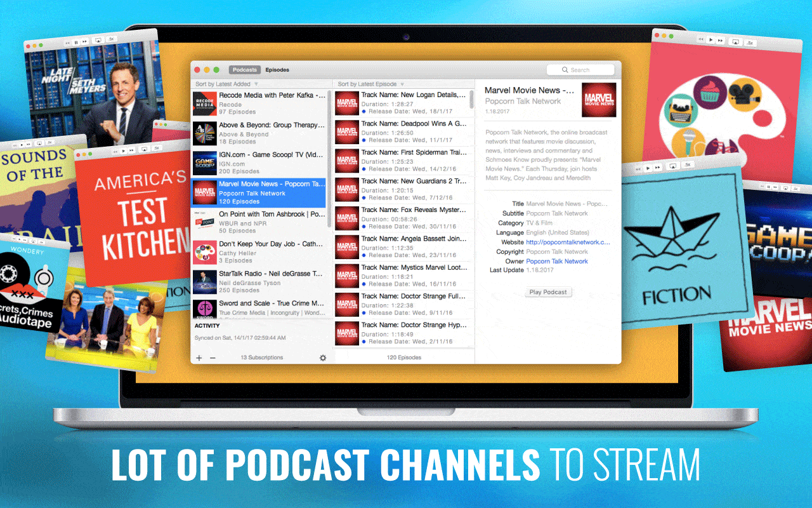Open the popcorntalknetwork website link
The height and width of the screenshot is (508, 812).
[568, 242]
